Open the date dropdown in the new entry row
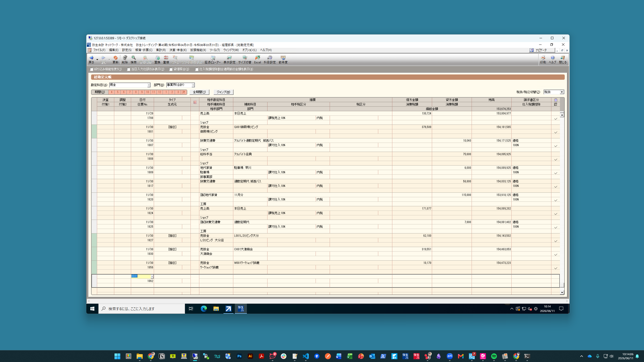 (152, 276)
